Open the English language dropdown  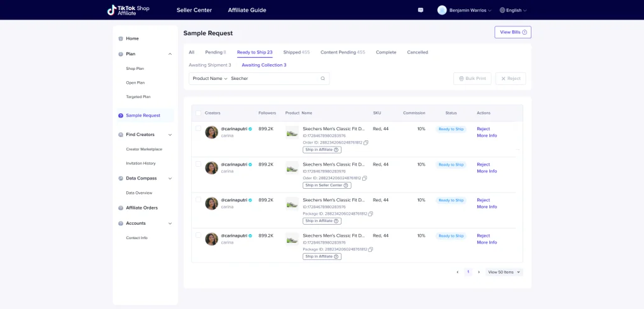tap(513, 10)
